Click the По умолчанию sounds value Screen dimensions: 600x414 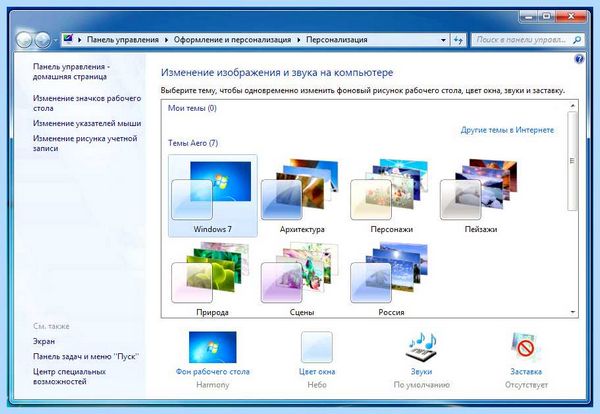421,385
